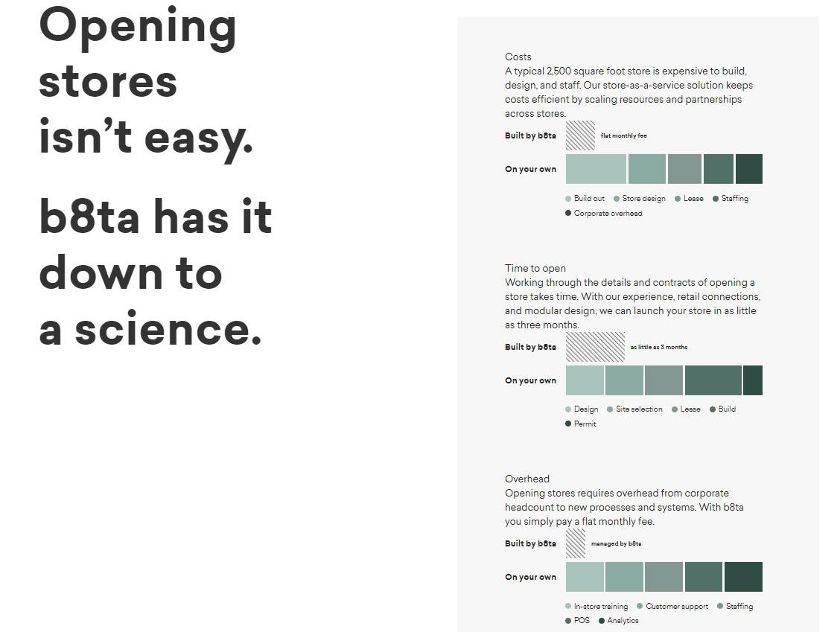Click the Costs section heading
The height and width of the screenshot is (632, 840).
pos(518,57)
